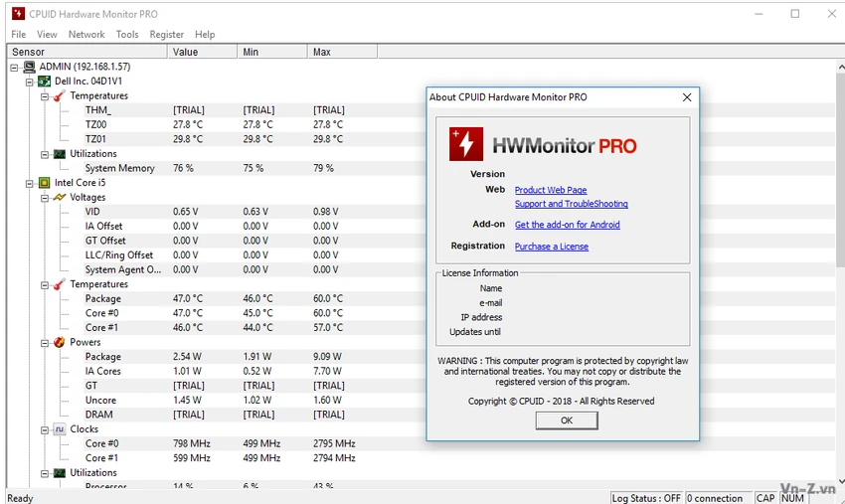Collapse the Temperatures node under the Dell Inc. board

pyautogui.click(x=45, y=96)
